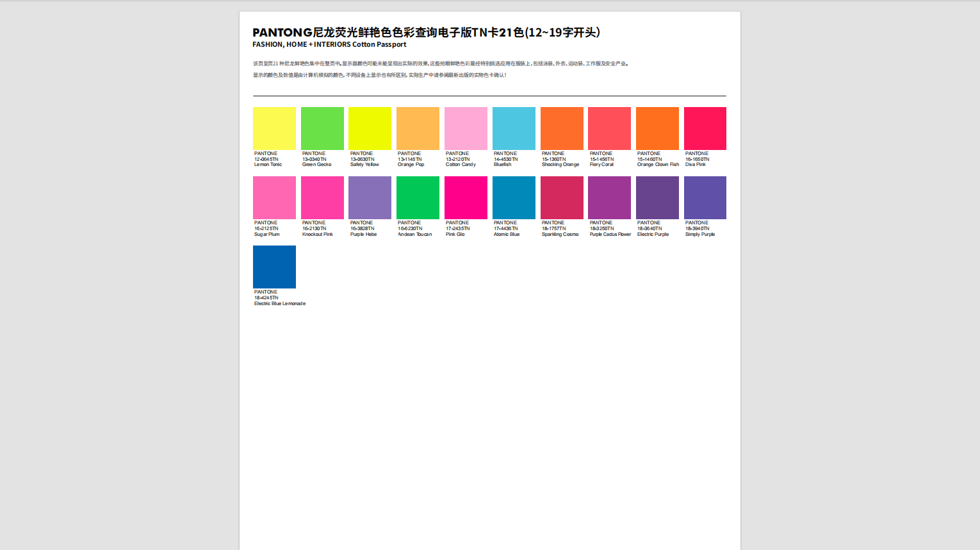Click the "Pink Glo" name text

click(455, 234)
